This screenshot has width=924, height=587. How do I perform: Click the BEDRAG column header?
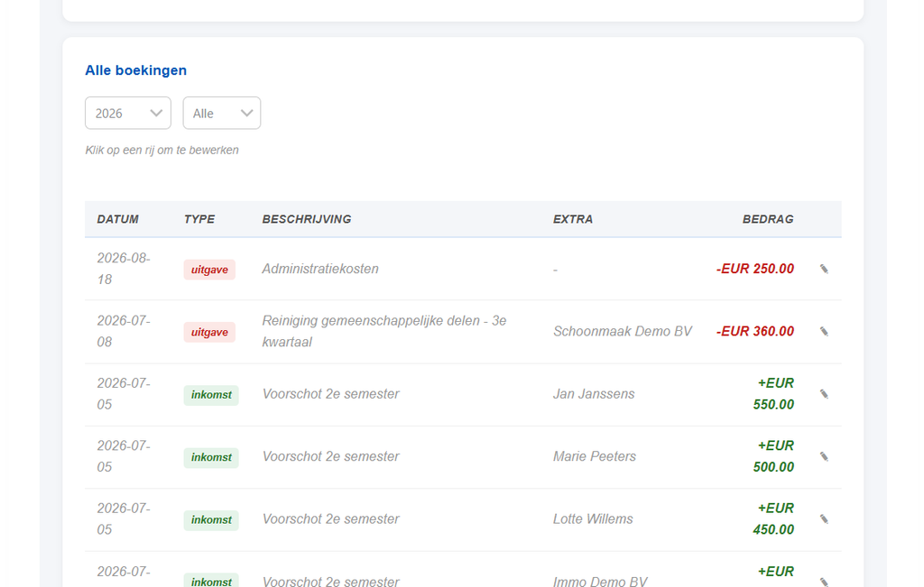tap(768, 219)
